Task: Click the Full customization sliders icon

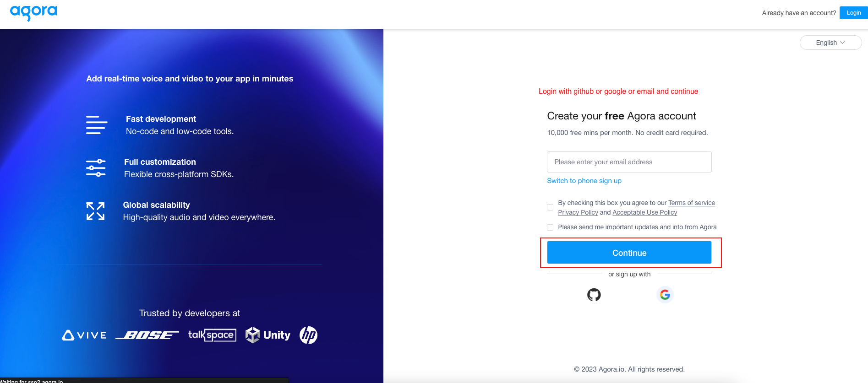Action: point(96,168)
